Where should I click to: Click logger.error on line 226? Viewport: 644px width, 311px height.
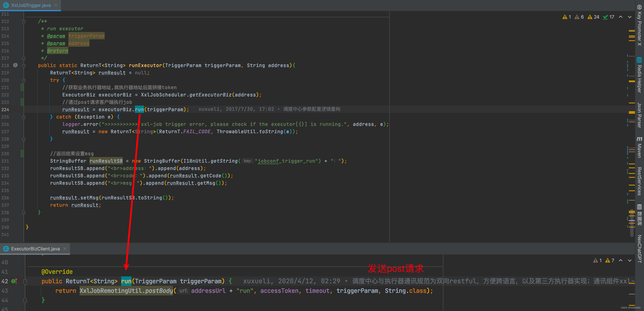pos(80,124)
